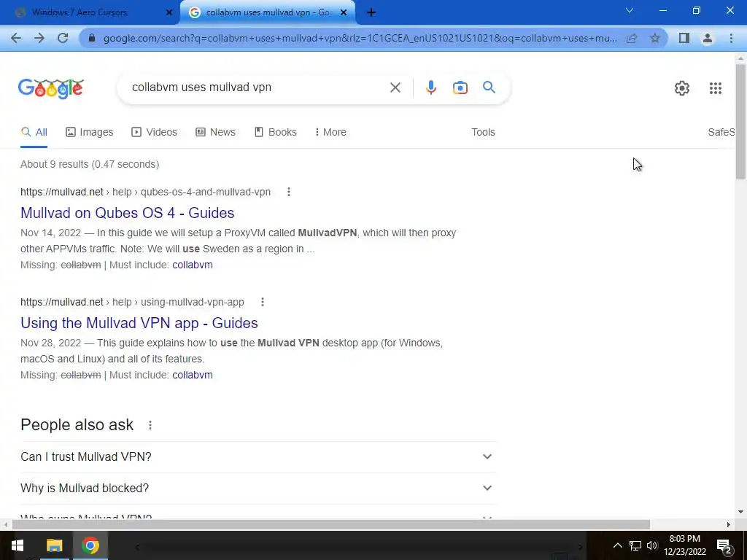747x560 pixels.
Task: Open the volume control in tray
Action: point(651,545)
